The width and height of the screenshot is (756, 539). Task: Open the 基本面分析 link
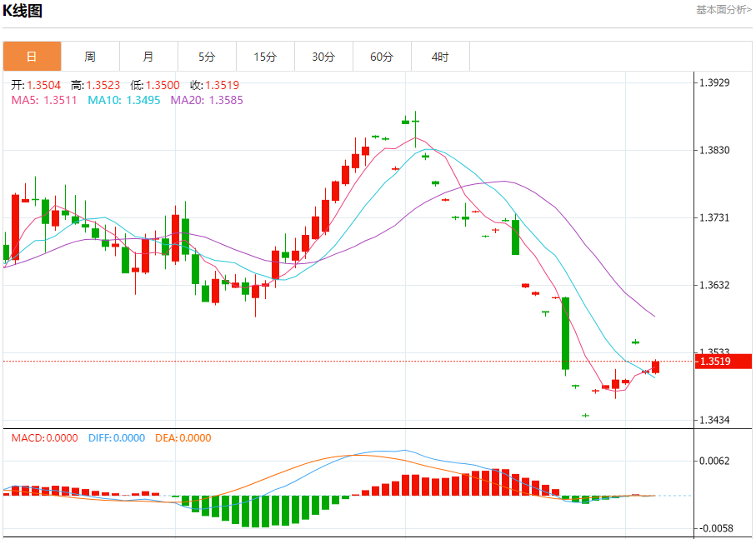(x=723, y=10)
